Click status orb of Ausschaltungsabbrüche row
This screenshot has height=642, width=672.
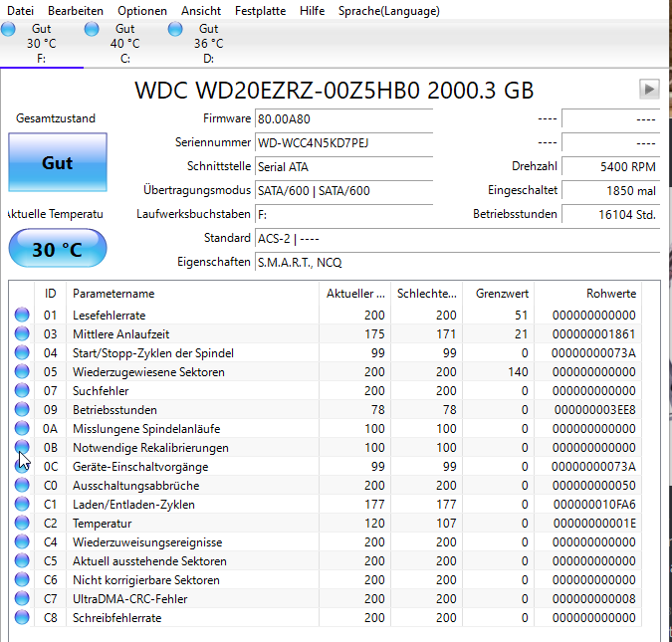click(x=22, y=485)
